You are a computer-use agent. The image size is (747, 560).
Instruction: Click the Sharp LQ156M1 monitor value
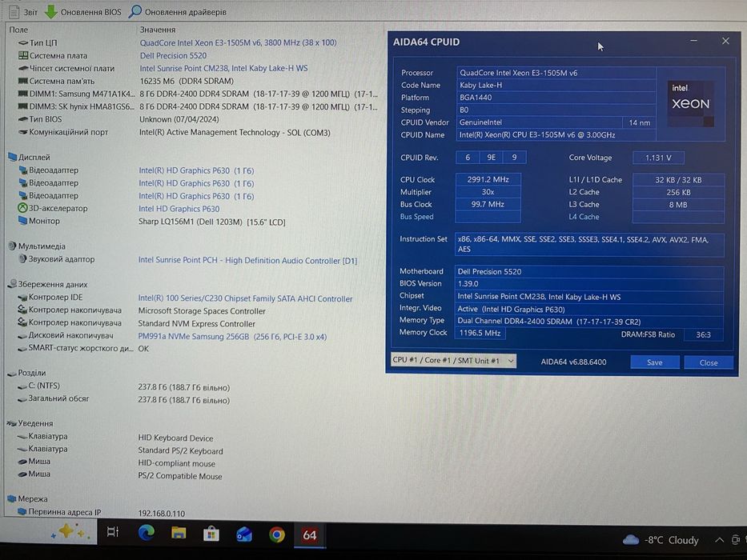click(212, 222)
